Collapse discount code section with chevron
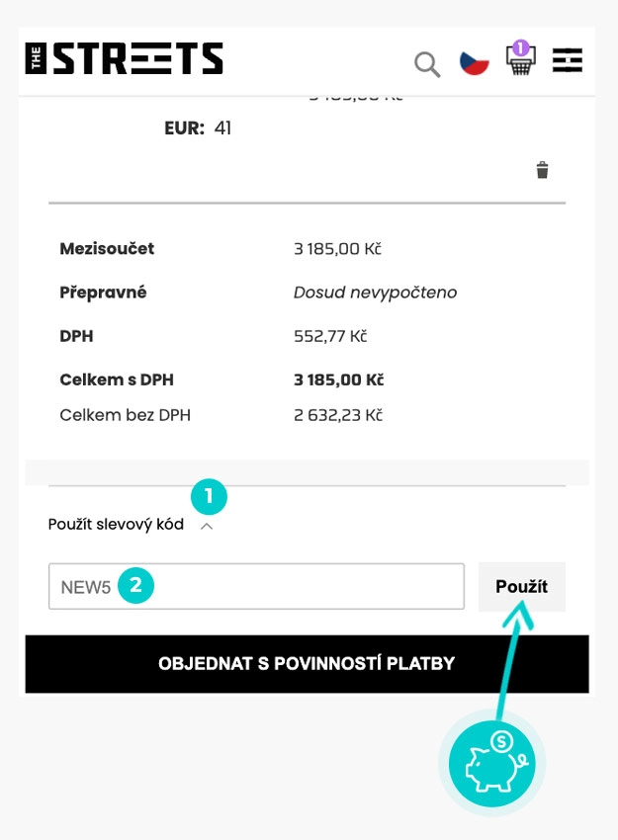This screenshot has width=618, height=840. pos(207,527)
